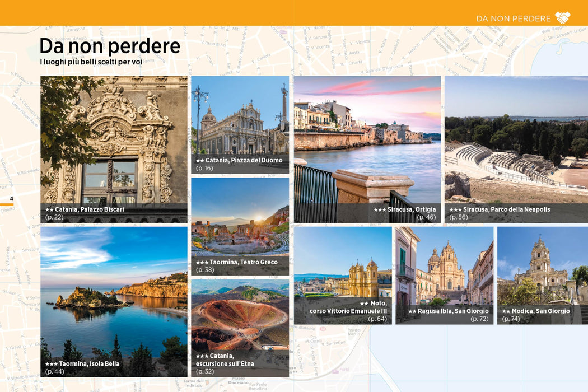The image size is (588, 392).
Task: Click the two-star rating beside Modica, San Giorgio
Action: tap(506, 311)
